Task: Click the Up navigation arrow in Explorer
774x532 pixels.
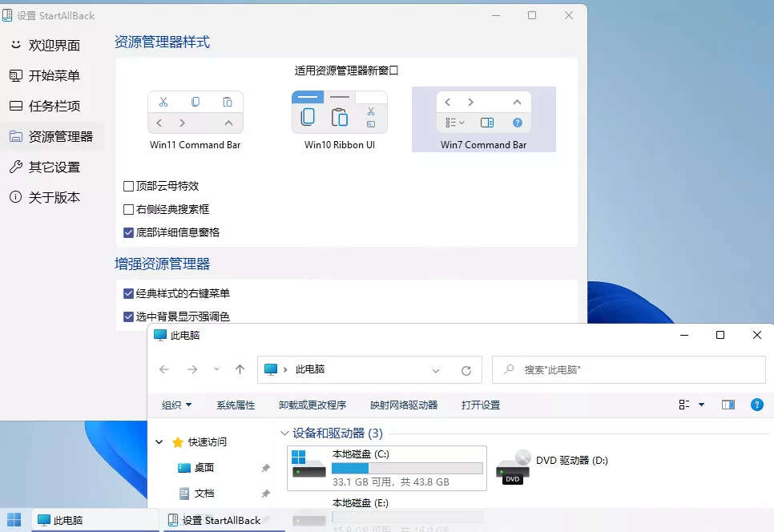Action: (238, 369)
